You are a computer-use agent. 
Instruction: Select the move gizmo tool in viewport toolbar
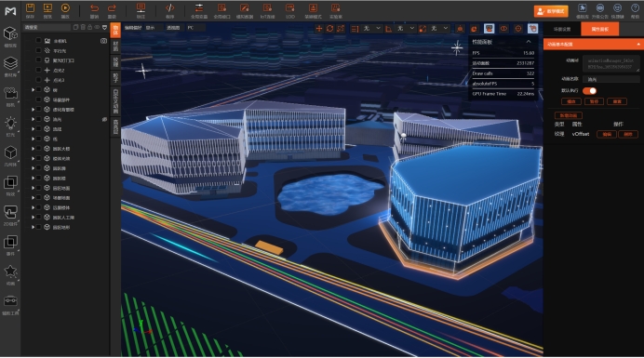pos(318,28)
